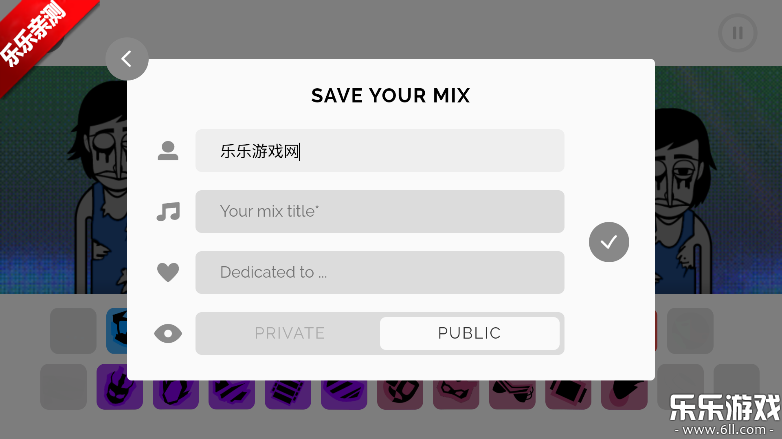Click the user profile icon
Screen dimensions: 782x439
coord(168,151)
